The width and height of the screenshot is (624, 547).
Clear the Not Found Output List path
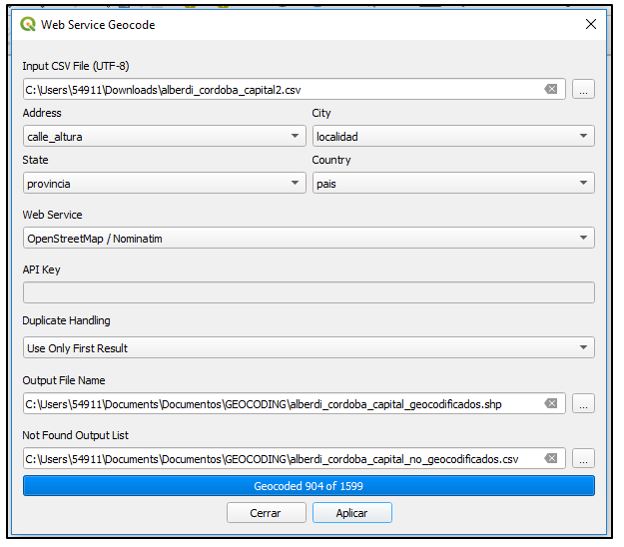coord(551,458)
